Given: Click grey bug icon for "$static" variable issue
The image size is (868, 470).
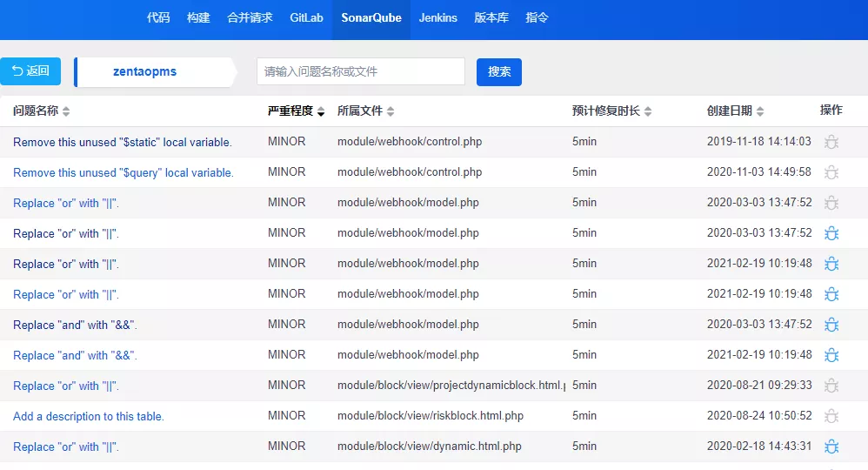Looking at the screenshot, I should [831, 142].
